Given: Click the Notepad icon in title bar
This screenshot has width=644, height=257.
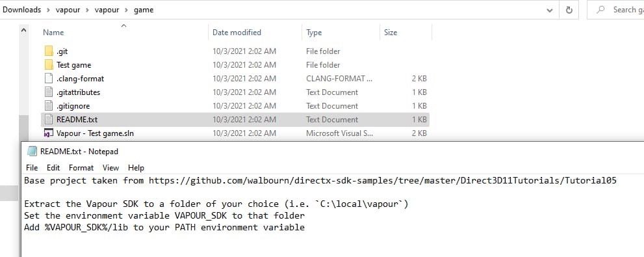Looking at the screenshot, I should point(32,152).
